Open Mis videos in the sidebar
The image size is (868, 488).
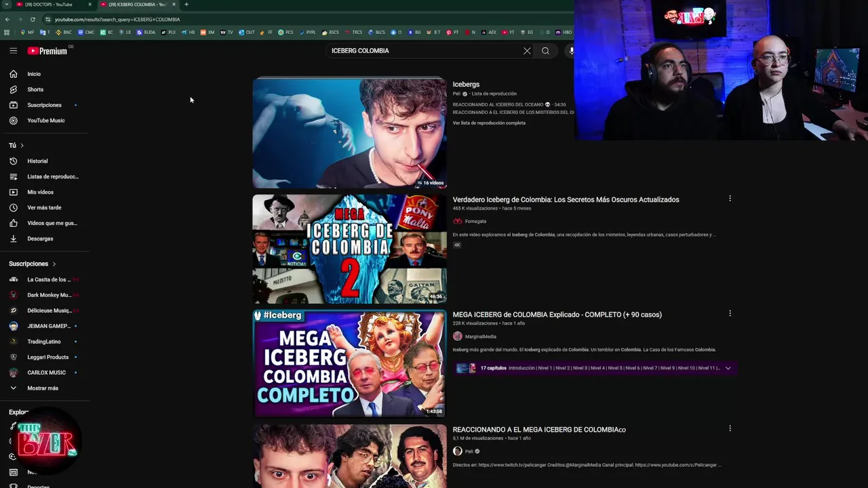[40, 192]
